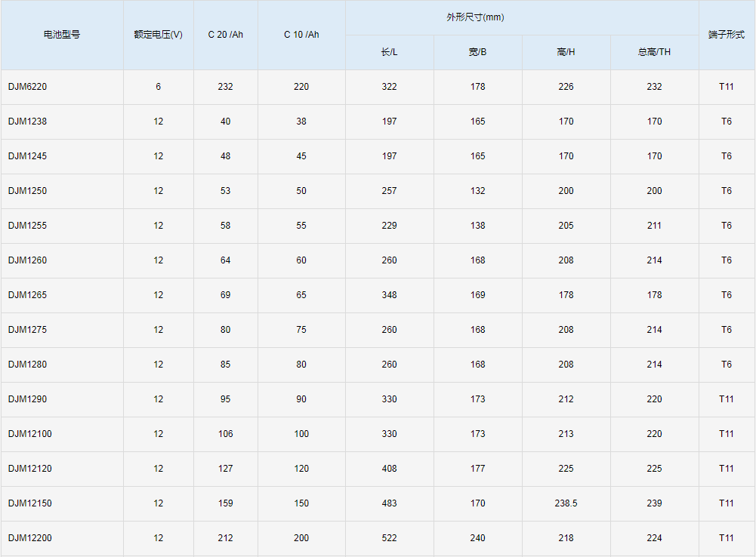Click the 端子形式 column header

click(726, 35)
